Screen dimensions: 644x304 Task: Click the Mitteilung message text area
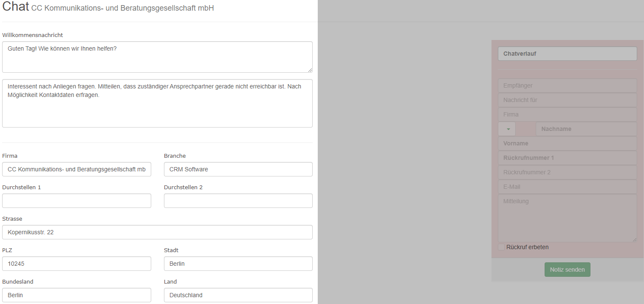(567, 219)
